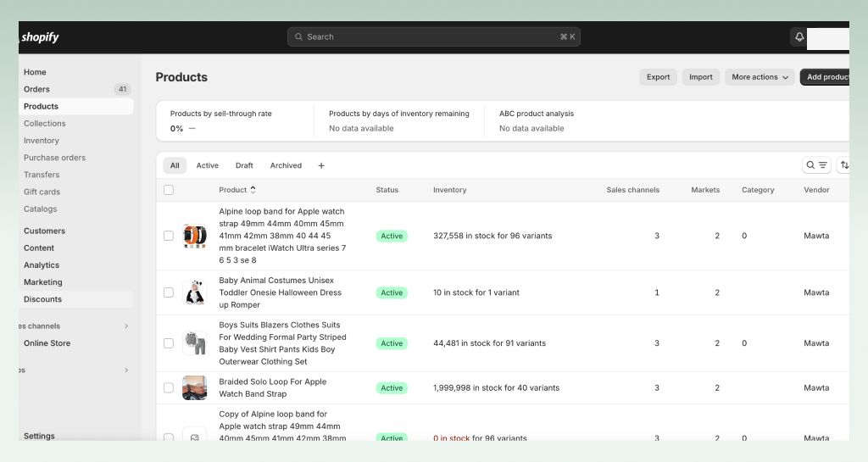Image resolution: width=868 pixels, height=462 pixels.
Task: Open ABC product analysis card
Action: pos(537,120)
